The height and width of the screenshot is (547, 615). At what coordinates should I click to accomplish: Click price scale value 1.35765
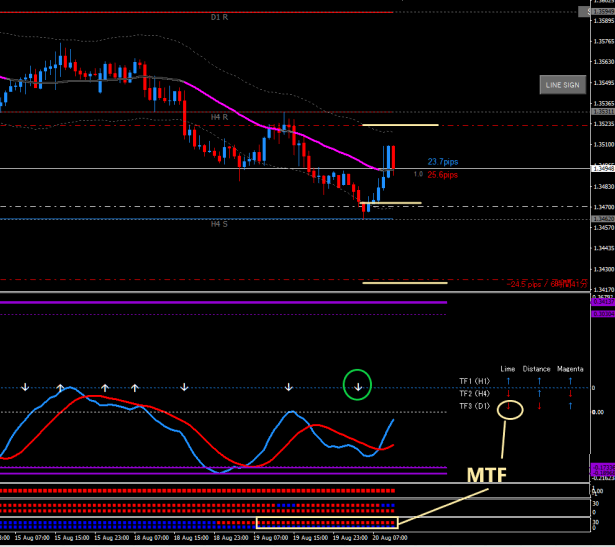click(x=603, y=41)
